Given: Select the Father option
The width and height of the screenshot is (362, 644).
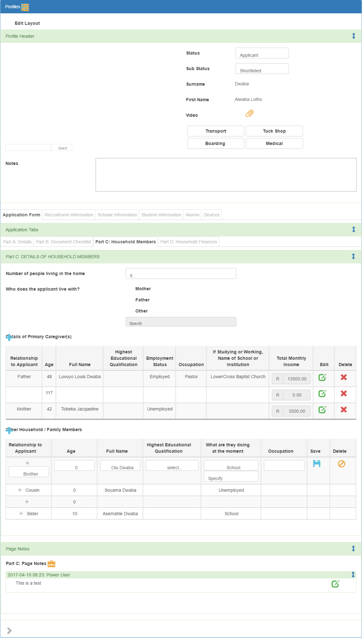Looking at the screenshot, I should pos(142,300).
